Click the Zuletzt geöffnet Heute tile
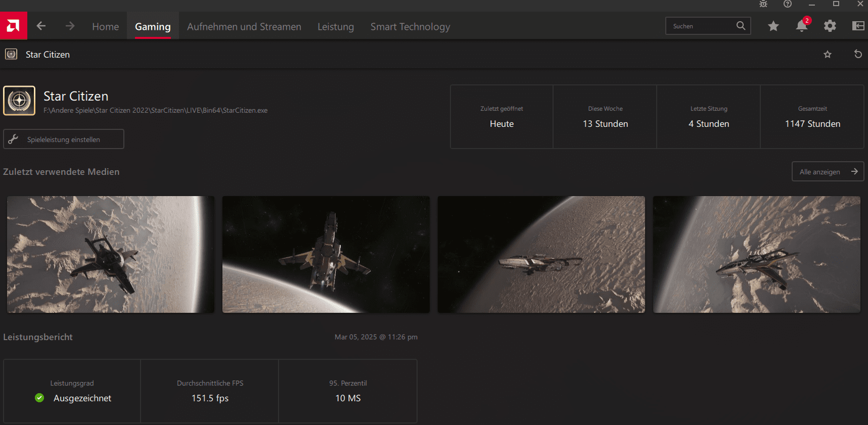 pyautogui.click(x=501, y=117)
